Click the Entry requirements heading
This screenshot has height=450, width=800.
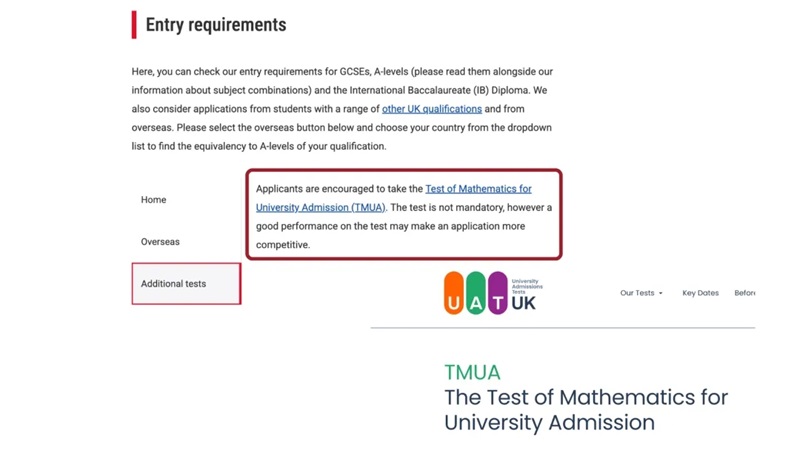coord(216,25)
